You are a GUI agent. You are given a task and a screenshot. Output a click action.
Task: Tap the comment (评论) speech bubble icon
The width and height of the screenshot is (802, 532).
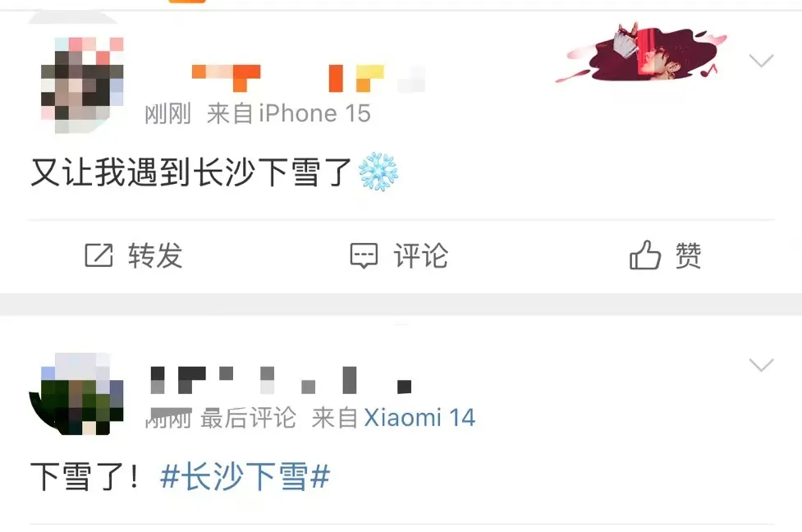tap(364, 256)
